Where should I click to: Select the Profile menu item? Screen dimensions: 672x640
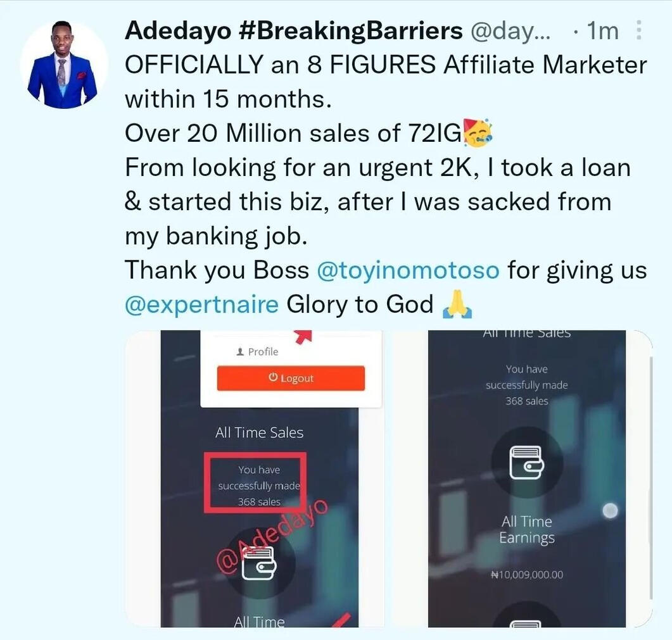coord(257,352)
